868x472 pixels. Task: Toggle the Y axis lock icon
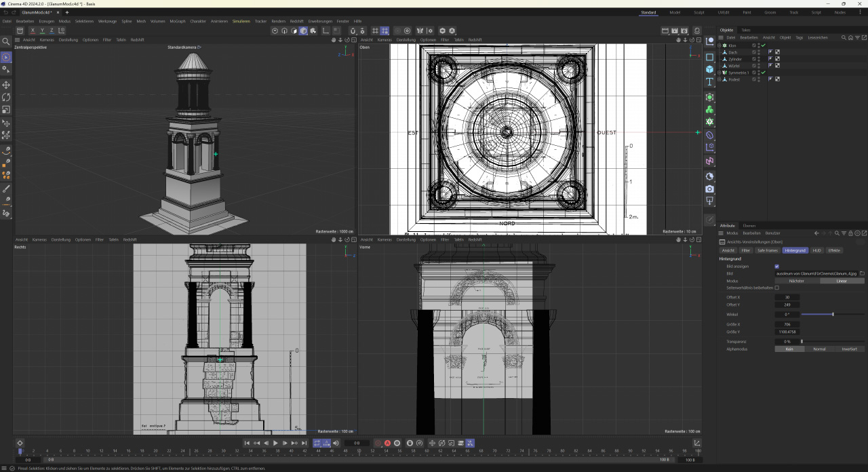pos(43,31)
